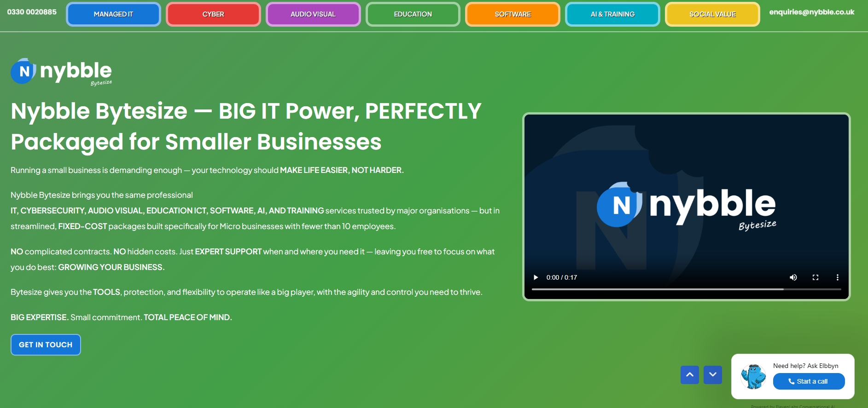Navigate to AI & Training
Screen dimensions: 868x408
click(612, 14)
